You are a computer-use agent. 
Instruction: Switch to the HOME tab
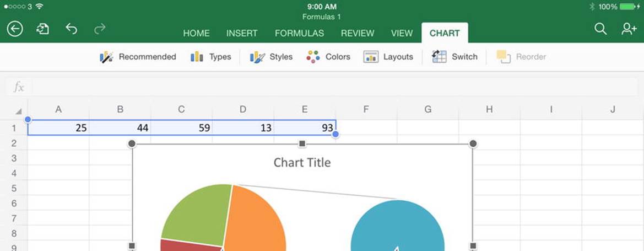tap(196, 33)
